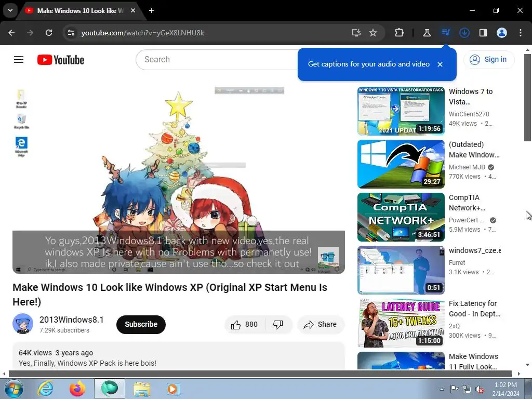Launch Internet Explorer from taskbar
The height and width of the screenshot is (399, 532).
[46, 389]
